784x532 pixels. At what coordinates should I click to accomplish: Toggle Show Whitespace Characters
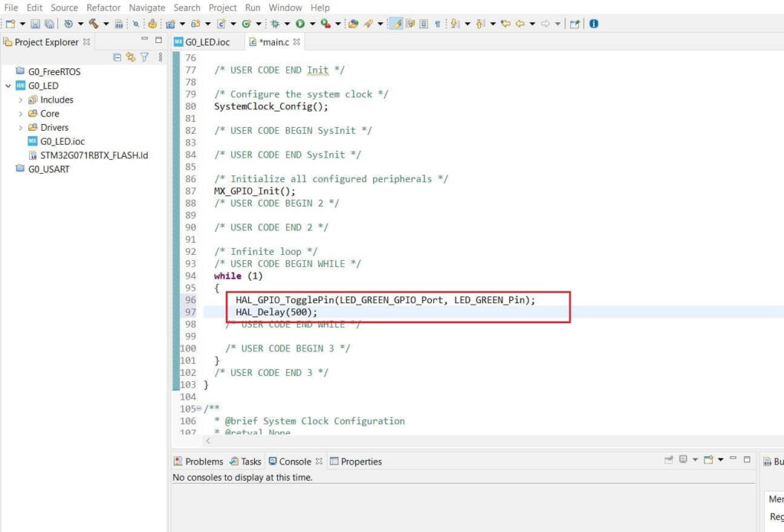[x=437, y=23]
